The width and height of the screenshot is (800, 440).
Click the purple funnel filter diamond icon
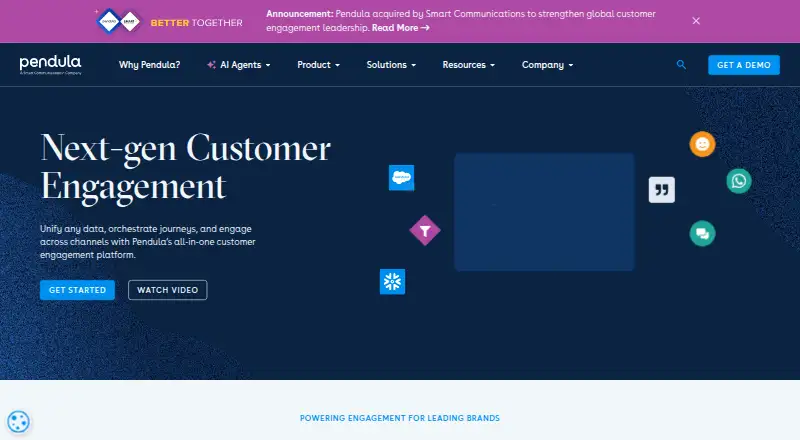click(425, 231)
